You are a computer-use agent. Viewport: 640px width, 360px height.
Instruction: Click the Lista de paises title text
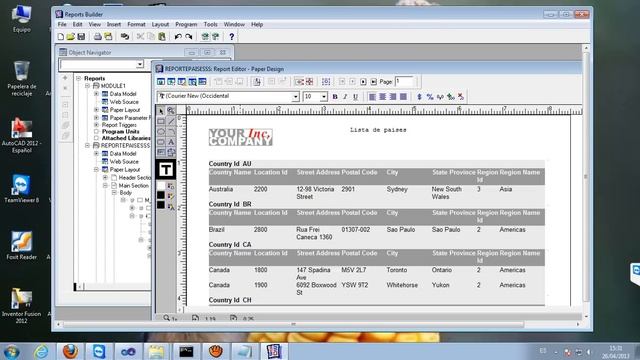(378, 130)
